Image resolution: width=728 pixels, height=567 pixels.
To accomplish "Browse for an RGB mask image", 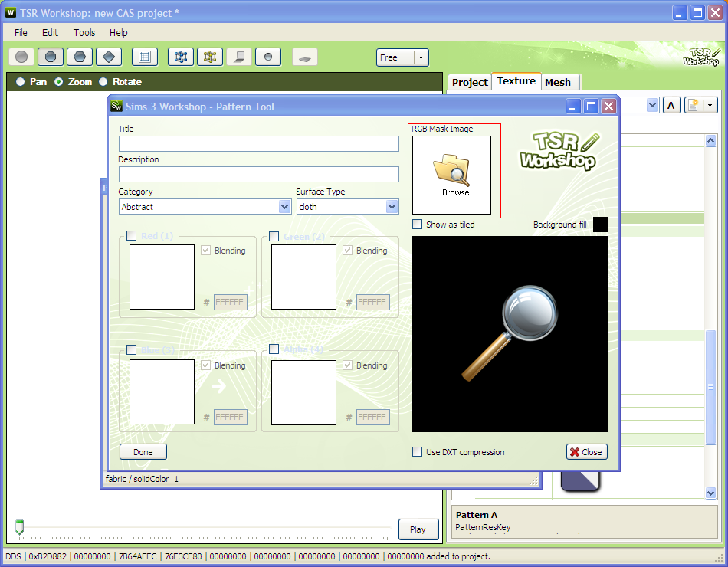I will pos(452,175).
